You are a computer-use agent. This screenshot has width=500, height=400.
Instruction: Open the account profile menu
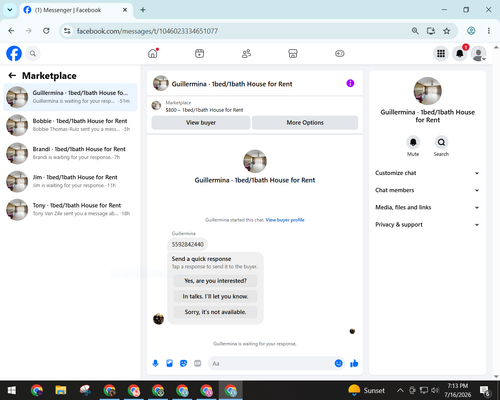coord(478,53)
